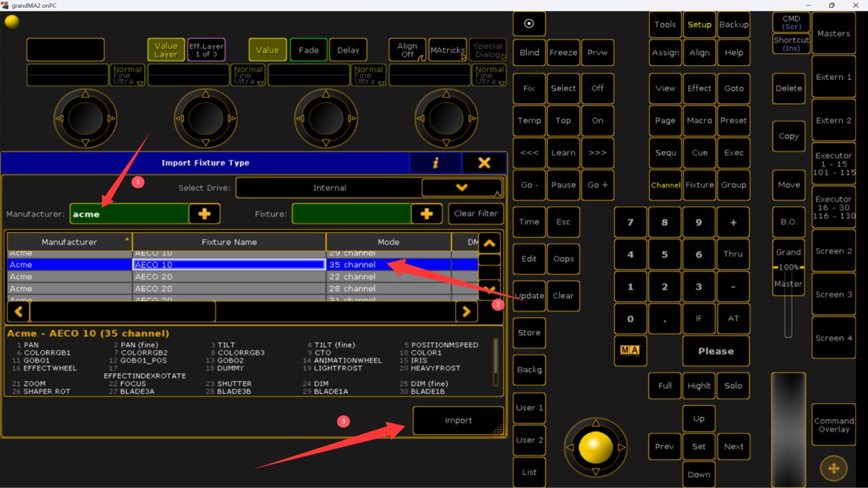
Task: Toggle the Freeze key
Action: pyautogui.click(x=563, y=53)
